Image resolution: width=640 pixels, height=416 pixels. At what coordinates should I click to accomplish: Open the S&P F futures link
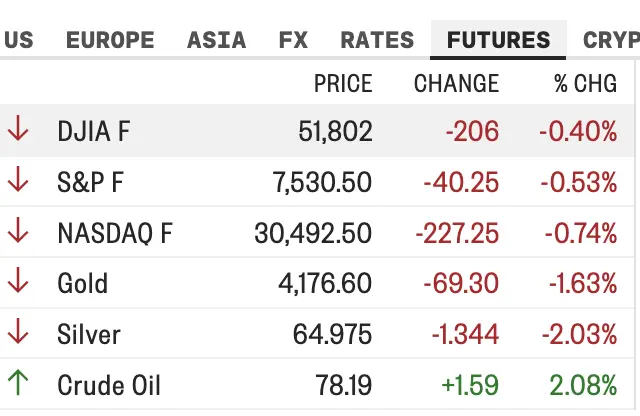click(90, 182)
